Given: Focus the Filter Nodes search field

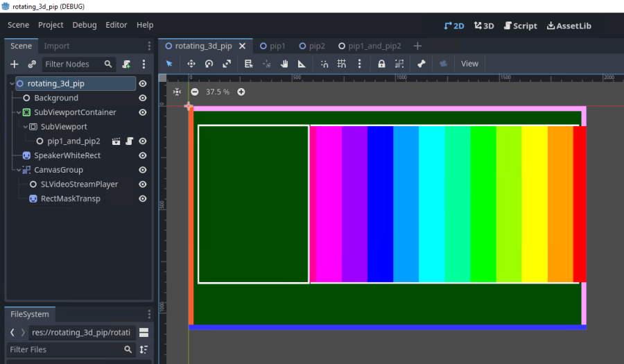Looking at the screenshot, I should coord(78,64).
